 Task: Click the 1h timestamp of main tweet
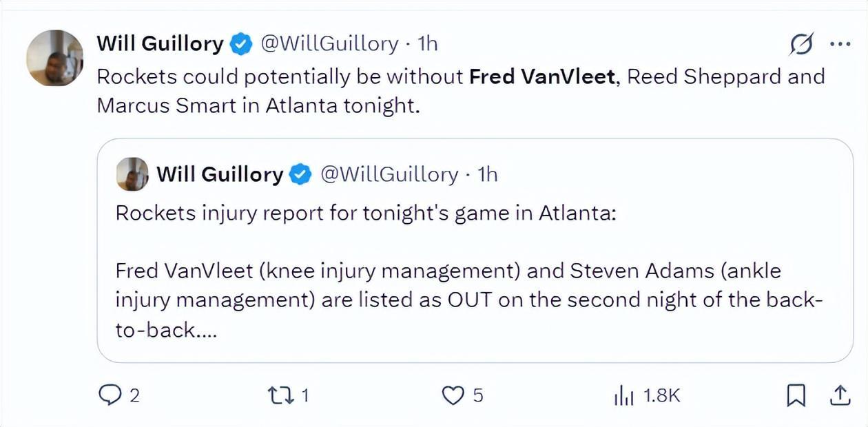(428, 44)
